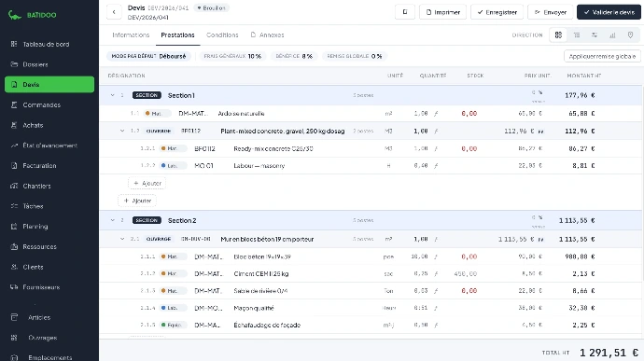Open Tableau de bord in sidebar
The height and width of the screenshot is (361, 644).
(46, 44)
